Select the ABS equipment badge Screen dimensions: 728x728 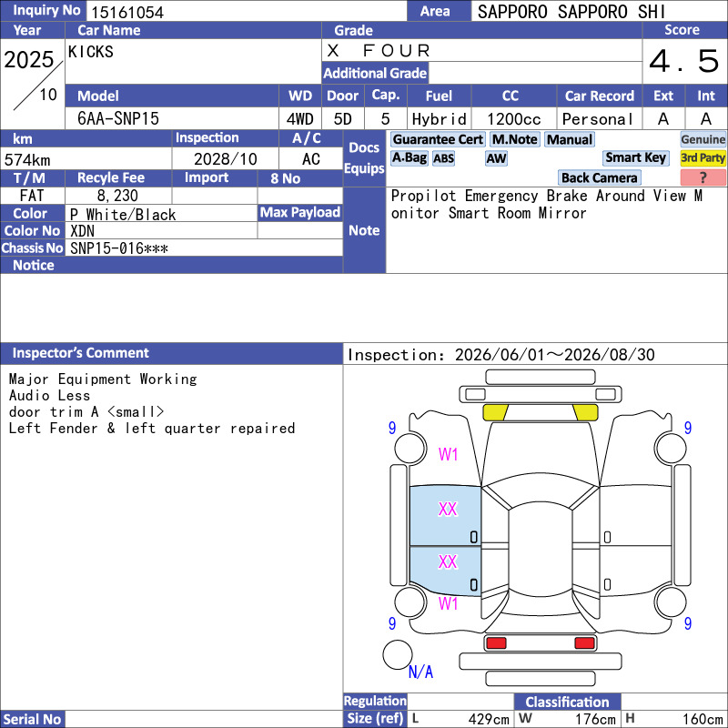[x=443, y=158]
